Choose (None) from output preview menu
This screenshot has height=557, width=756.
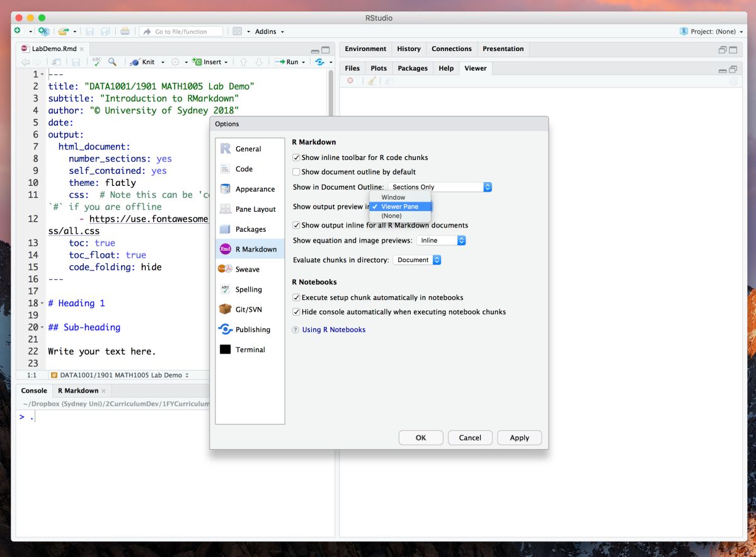pyautogui.click(x=400, y=215)
